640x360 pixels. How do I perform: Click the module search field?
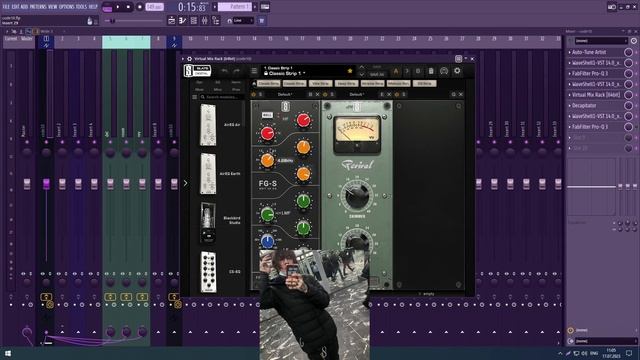[x=222, y=97]
